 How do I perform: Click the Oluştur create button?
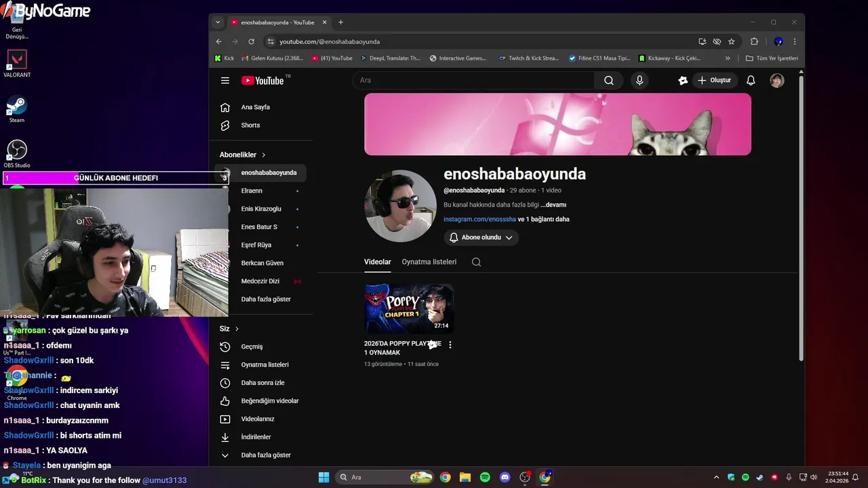[x=714, y=81]
